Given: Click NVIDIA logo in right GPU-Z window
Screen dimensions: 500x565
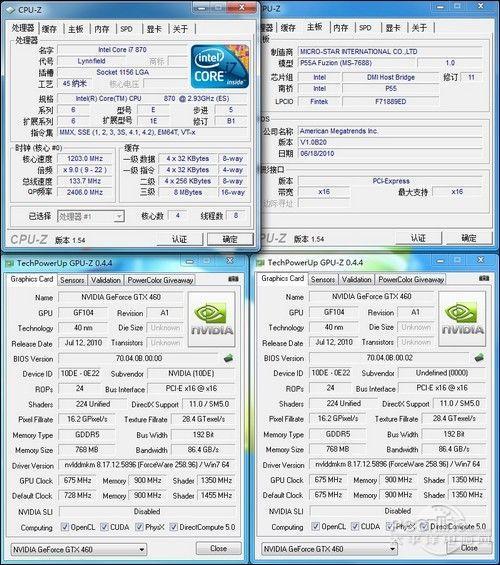Looking at the screenshot, I should (462, 319).
